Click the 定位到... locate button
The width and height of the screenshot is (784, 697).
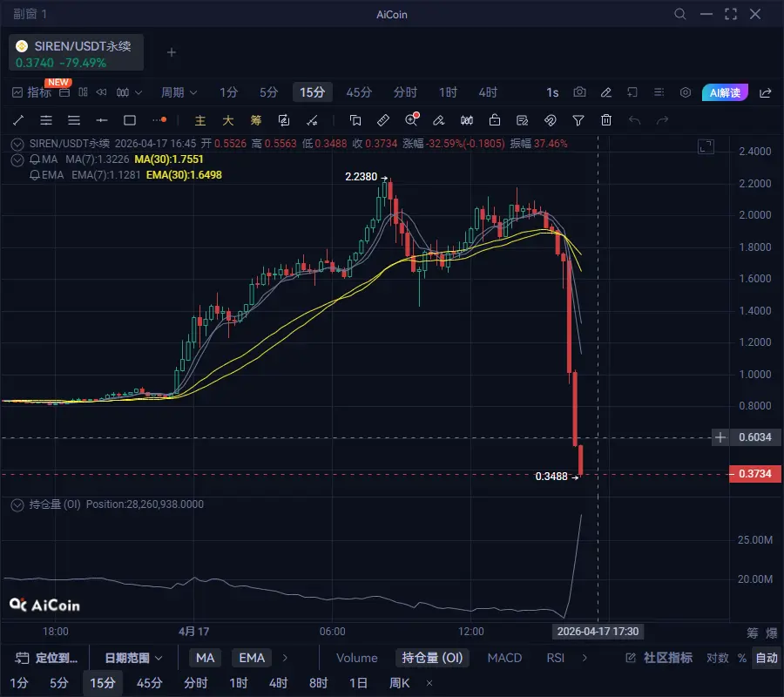click(x=46, y=658)
